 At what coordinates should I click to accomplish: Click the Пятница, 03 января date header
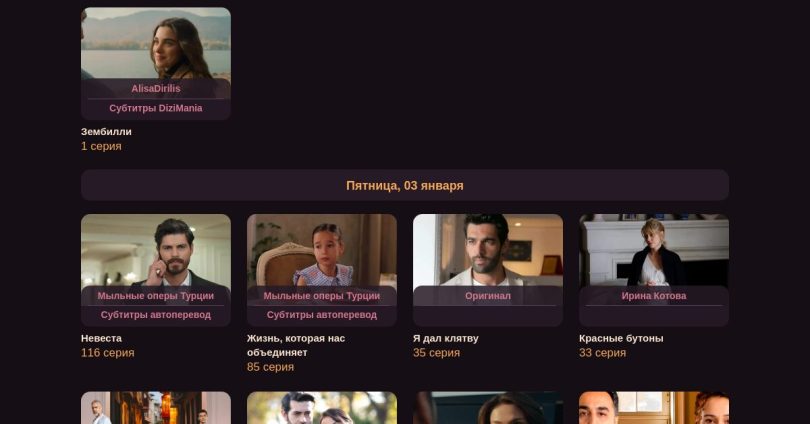point(405,185)
